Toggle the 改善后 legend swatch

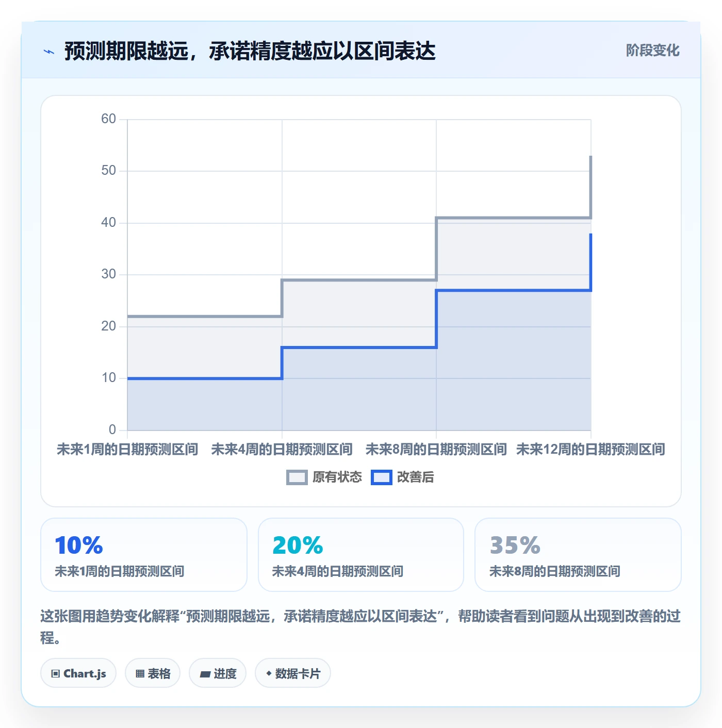click(382, 477)
